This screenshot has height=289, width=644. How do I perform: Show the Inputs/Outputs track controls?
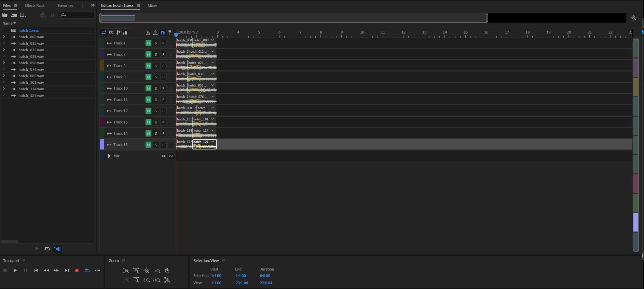coord(104,32)
